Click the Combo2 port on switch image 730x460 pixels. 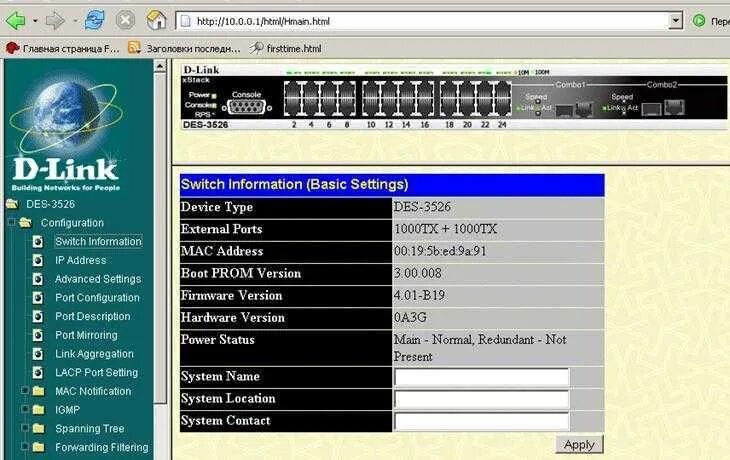[674, 108]
